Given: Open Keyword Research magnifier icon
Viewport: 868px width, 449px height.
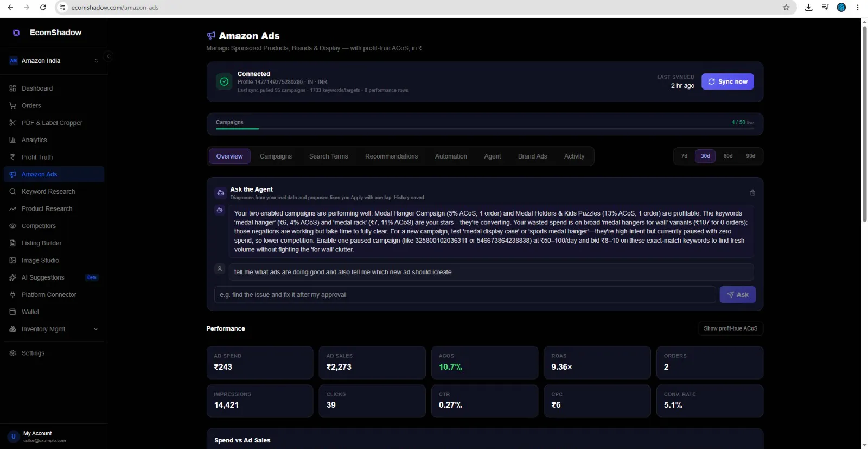Looking at the screenshot, I should click(12, 192).
